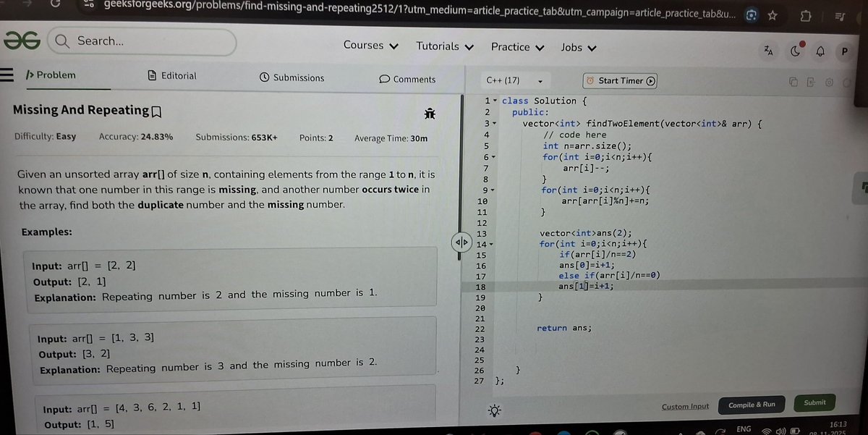868x435 pixels.
Task: Click the 'Accuracy: 24.83%' text
Action: pos(136,137)
